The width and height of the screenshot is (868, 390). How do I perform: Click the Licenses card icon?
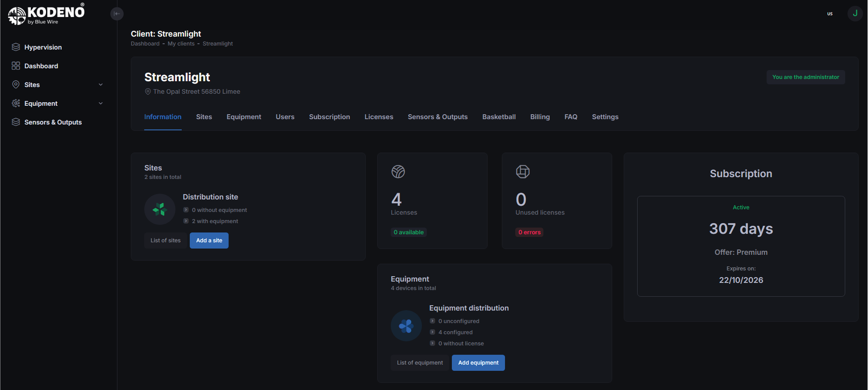[398, 172]
